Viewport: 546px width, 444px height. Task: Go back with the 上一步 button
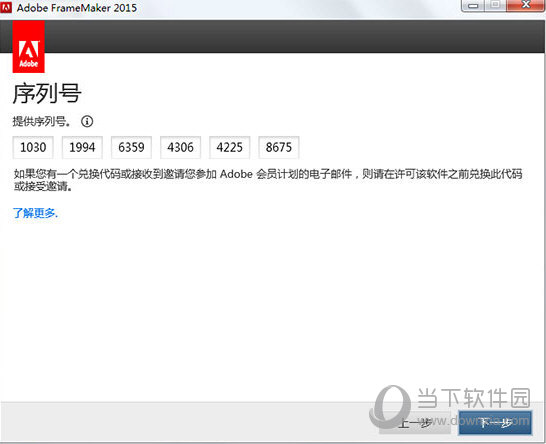(x=415, y=423)
